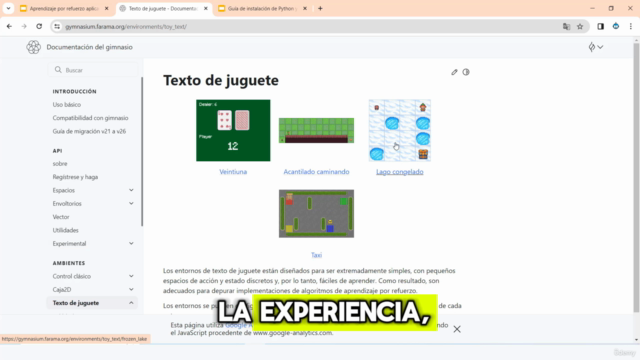Close the Texto de juguete tab
640x360 pixels.
[x=206, y=8]
